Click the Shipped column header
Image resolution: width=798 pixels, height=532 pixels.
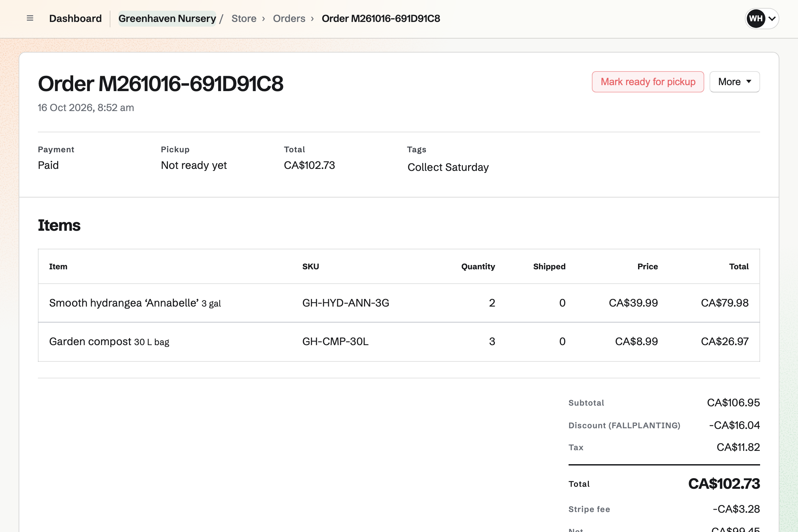[549, 266]
